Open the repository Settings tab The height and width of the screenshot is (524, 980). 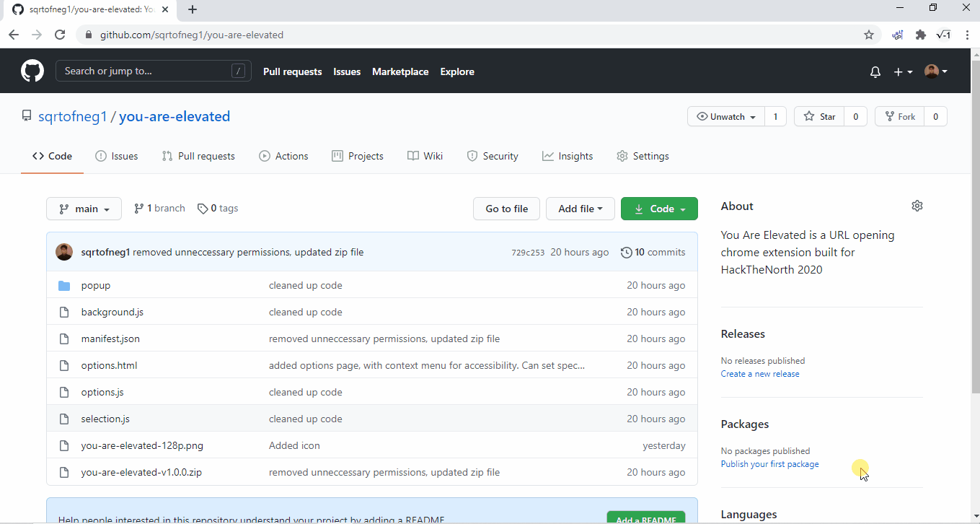click(643, 156)
